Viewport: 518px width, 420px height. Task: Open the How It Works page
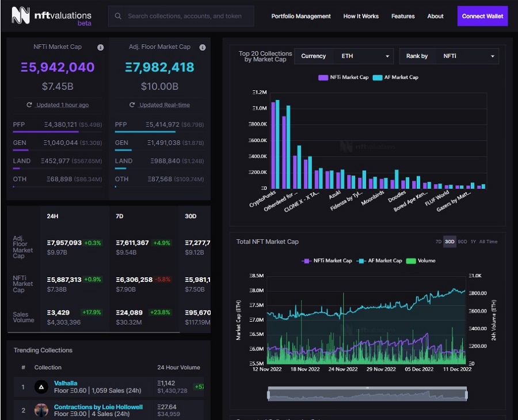click(361, 16)
